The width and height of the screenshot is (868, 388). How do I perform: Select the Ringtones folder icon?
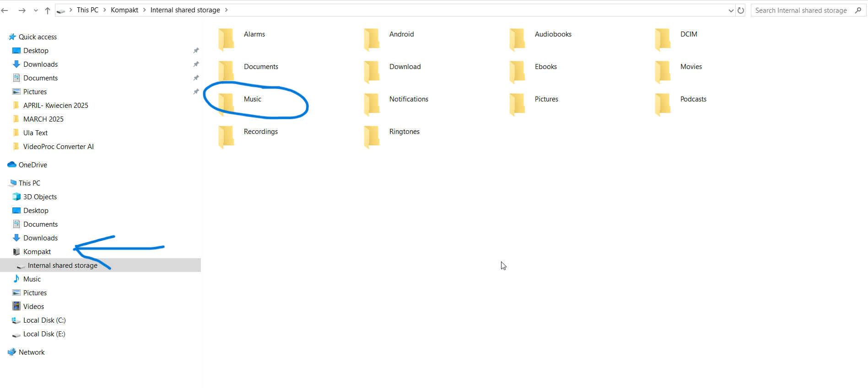click(x=372, y=137)
